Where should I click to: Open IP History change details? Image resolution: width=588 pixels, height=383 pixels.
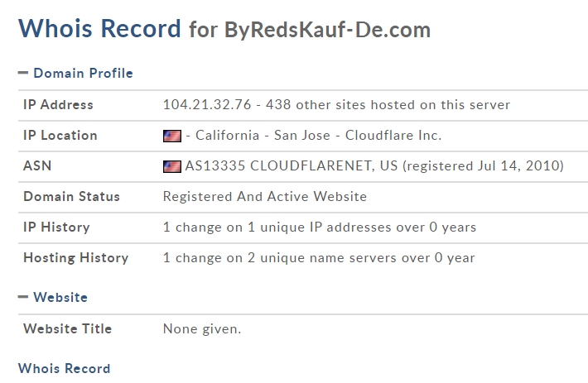pos(320,227)
